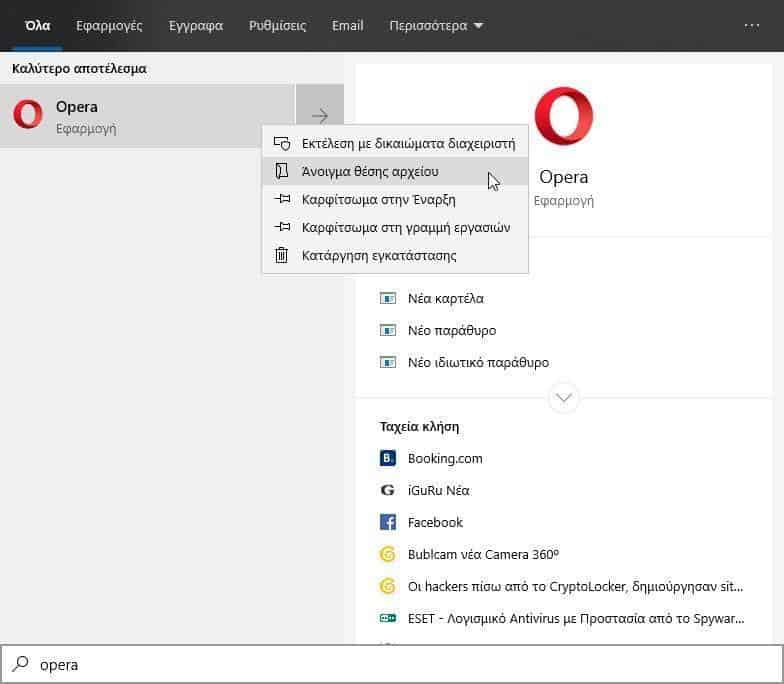
Task: Switch to the Έγγραφα tab
Action: [196, 26]
